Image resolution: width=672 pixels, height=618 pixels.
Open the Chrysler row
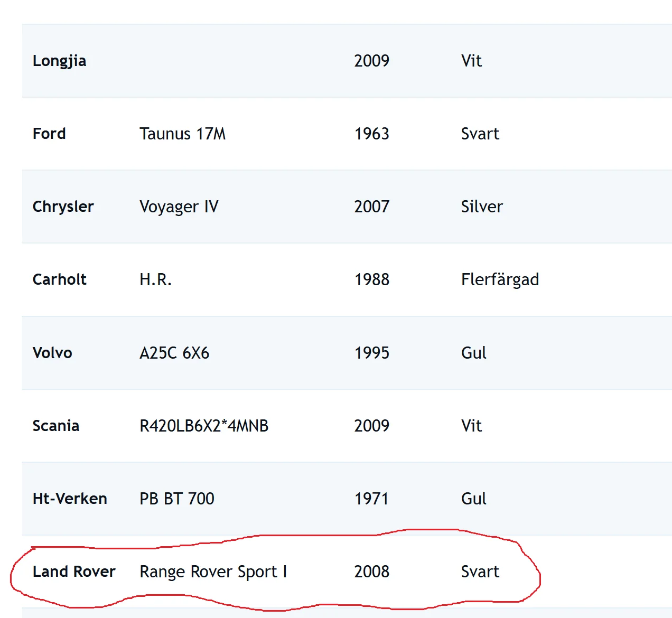[x=347, y=207]
